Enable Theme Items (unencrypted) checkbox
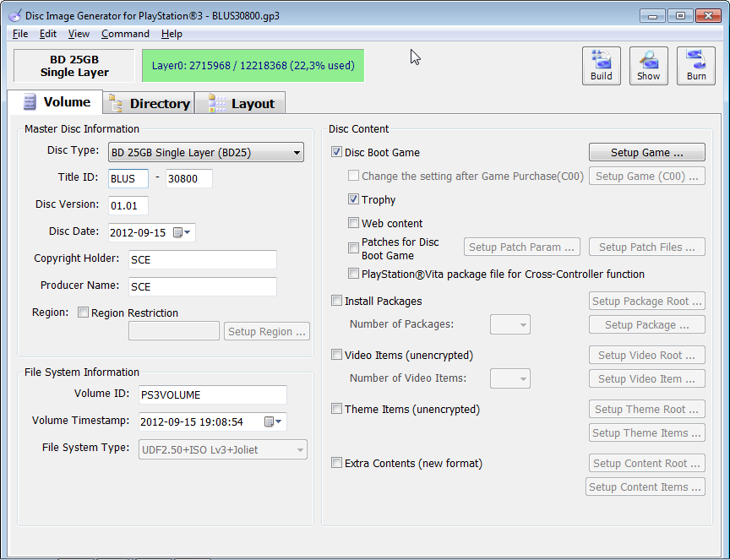The image size is (730, 560). (x=336, y=408)
